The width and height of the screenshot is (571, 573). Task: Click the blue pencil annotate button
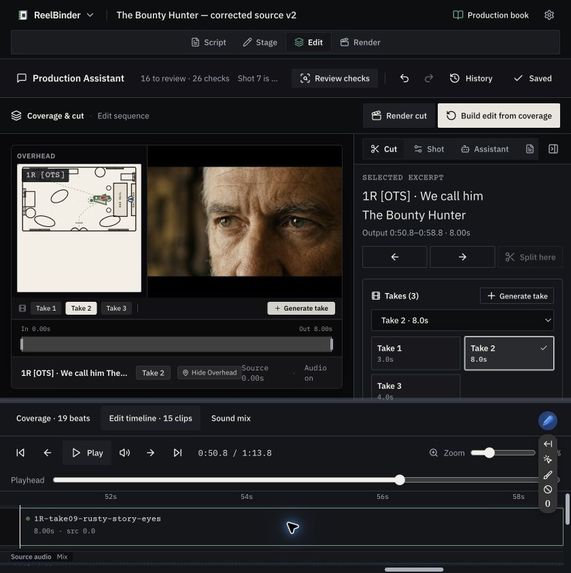tap(547, 421)
